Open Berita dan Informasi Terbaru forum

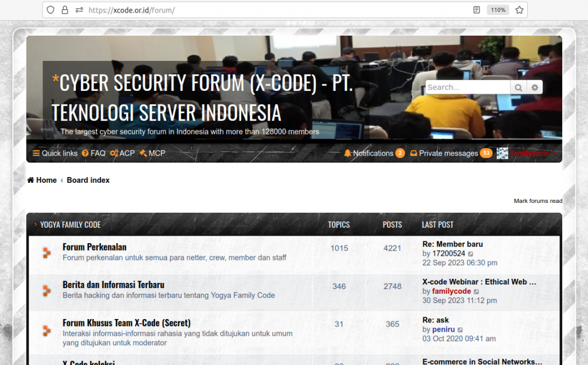point(113,285)
